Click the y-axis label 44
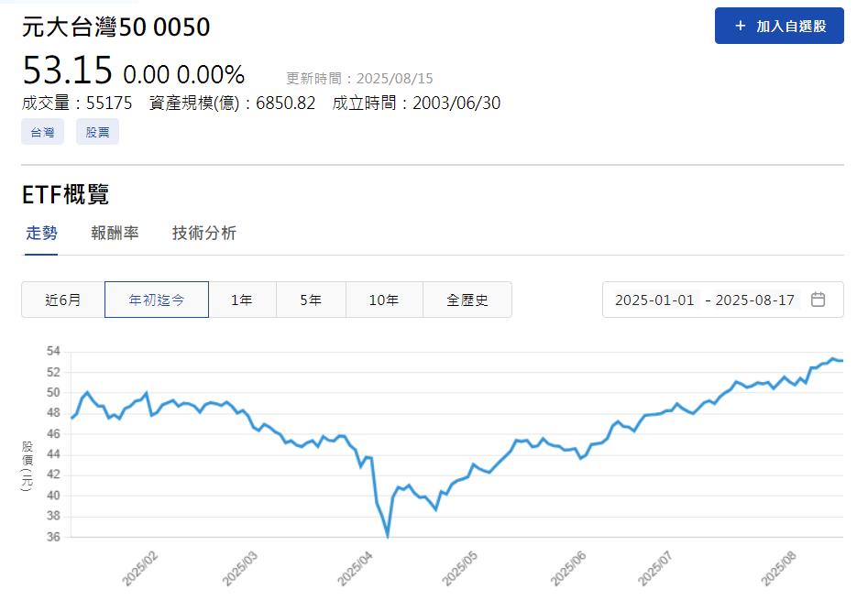The height and width of the screenshot is (611, 868). pyautogui.click(x=53, y=454)
